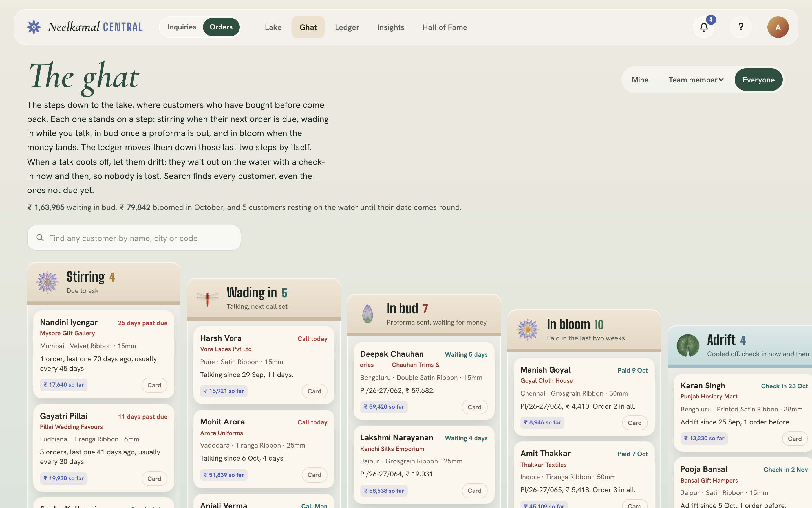Click the ₹ 18,921 so far badge
The height and width of the screenshot is (508, 812).
pyautogui.click(x=224, y=391)
